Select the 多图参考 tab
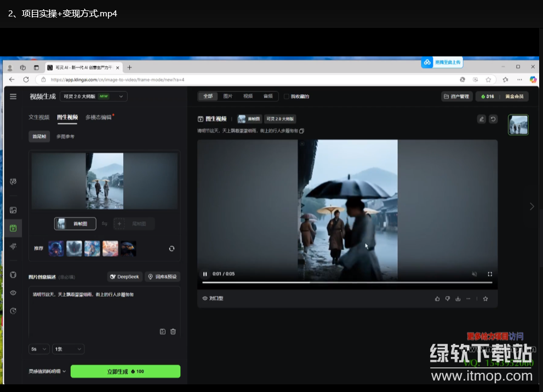543x392 pixels. point(65,136)
